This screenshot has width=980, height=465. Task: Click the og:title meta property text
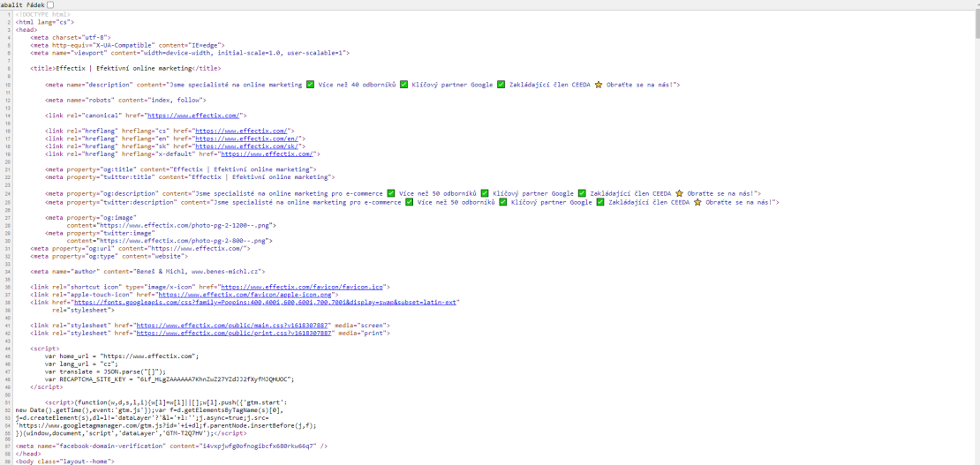(180, 169)
